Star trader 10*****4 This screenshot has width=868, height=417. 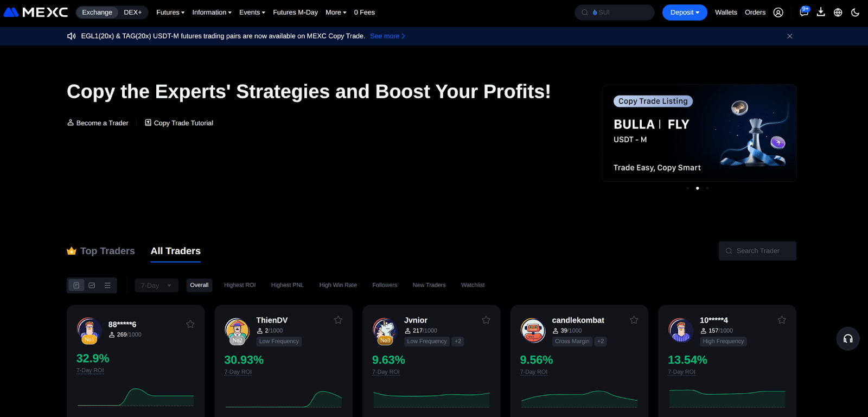pyautogui.click(x=782, y=320)
